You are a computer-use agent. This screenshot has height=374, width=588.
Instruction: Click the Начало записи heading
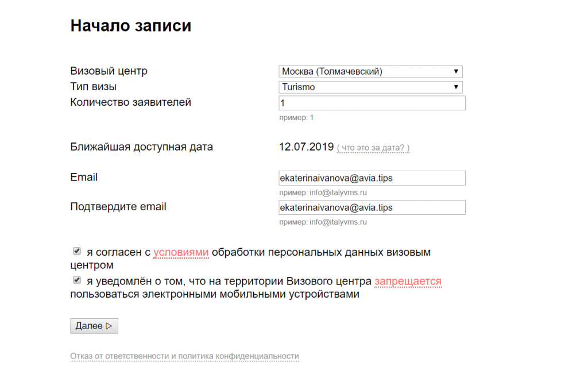tap(130, 26)
